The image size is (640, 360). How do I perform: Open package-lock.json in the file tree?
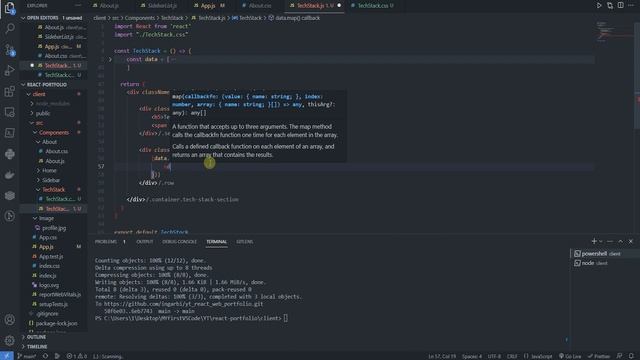click(x=56, y=323)
